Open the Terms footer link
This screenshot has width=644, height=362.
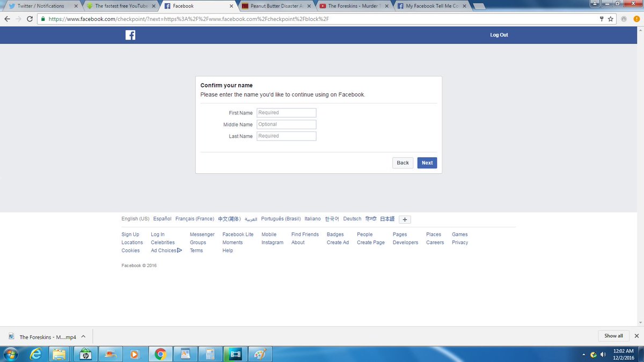[x=196, y=250]
